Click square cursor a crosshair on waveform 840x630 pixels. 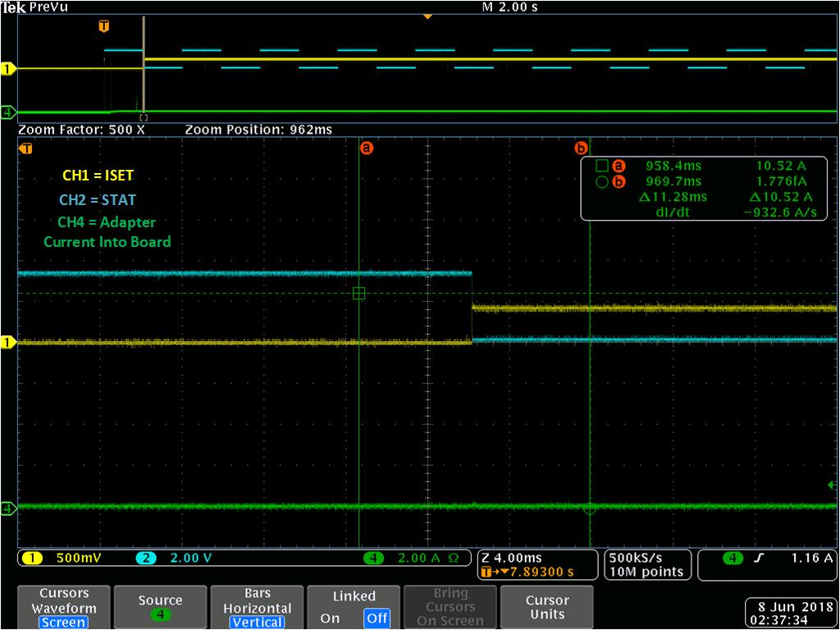pos(359,293)
